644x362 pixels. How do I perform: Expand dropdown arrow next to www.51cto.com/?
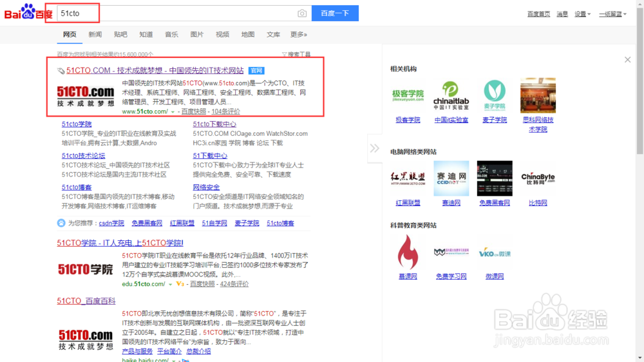coord(173,112)
